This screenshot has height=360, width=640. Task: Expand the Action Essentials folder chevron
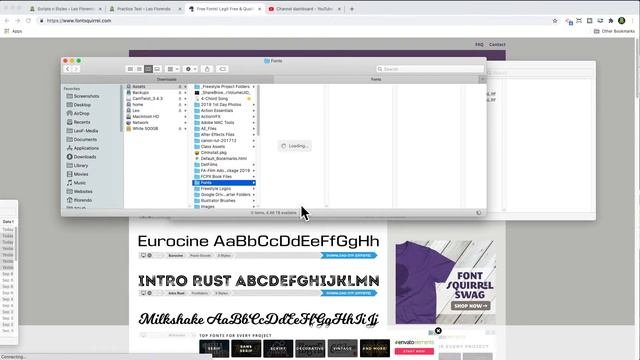pos(253,111)
